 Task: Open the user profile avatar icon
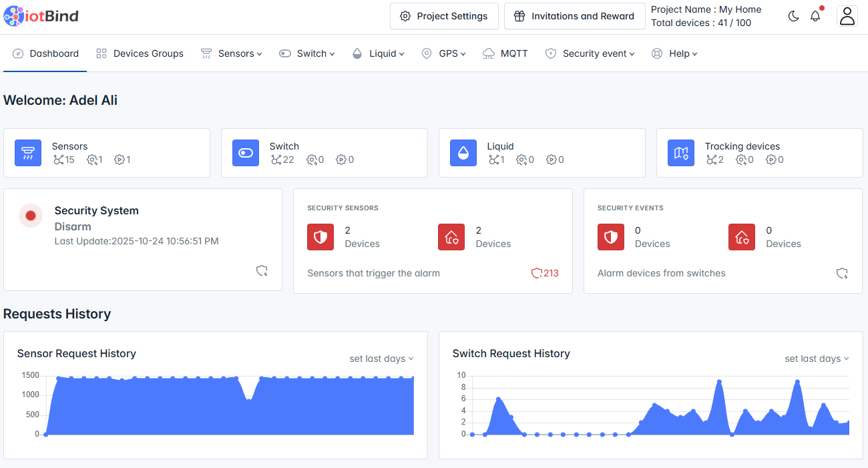(x=847, y=16)
